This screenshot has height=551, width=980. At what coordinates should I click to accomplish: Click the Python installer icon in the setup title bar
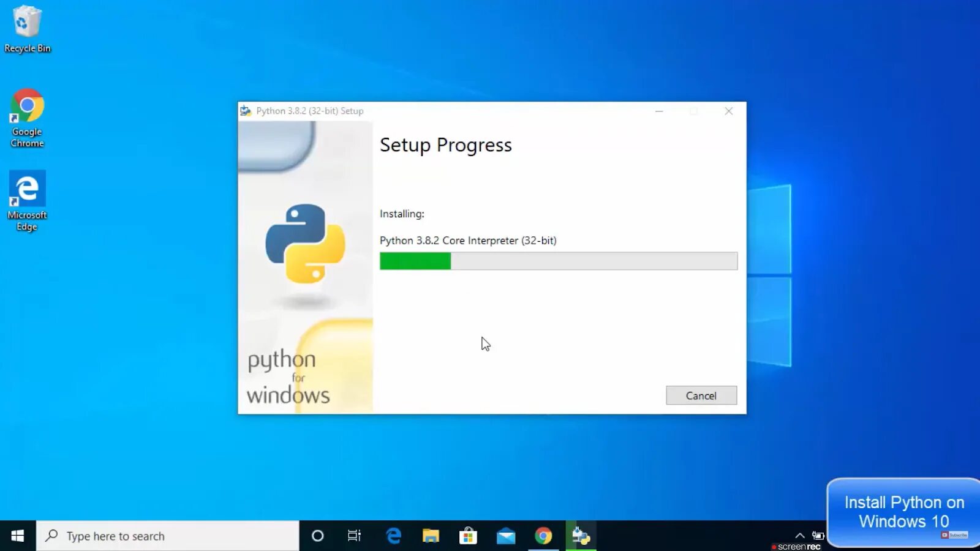point(246,111)
